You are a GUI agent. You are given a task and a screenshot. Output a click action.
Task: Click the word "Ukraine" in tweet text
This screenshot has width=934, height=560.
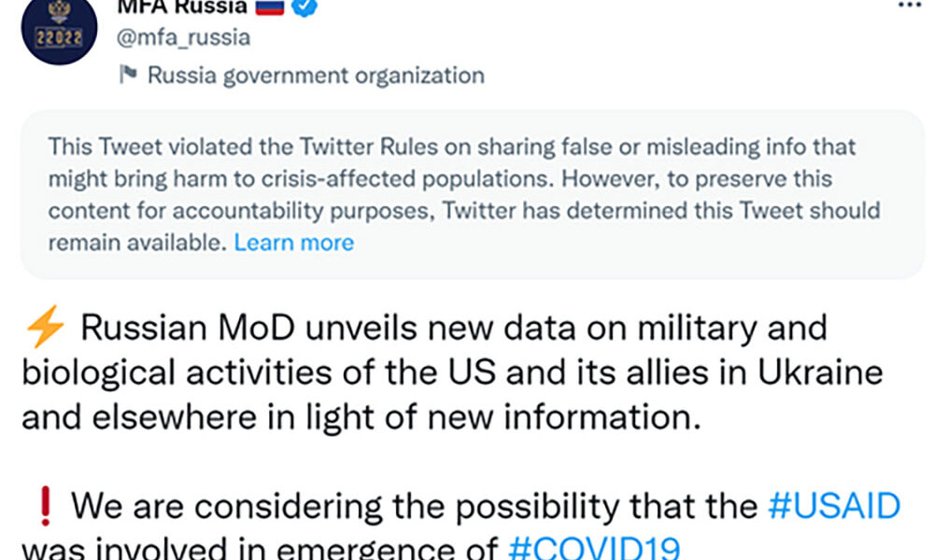[817, 371]
